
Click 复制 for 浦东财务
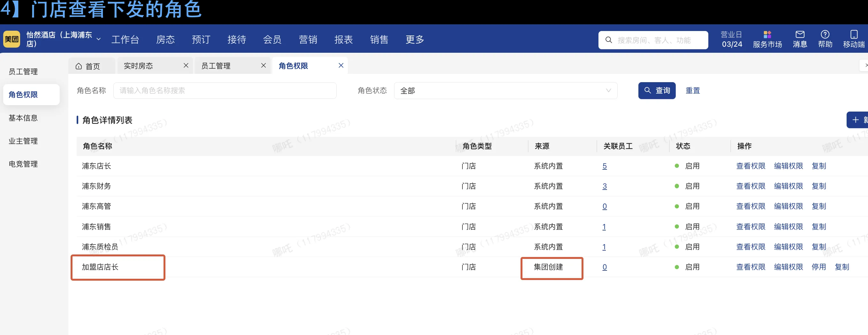(819, 186)
